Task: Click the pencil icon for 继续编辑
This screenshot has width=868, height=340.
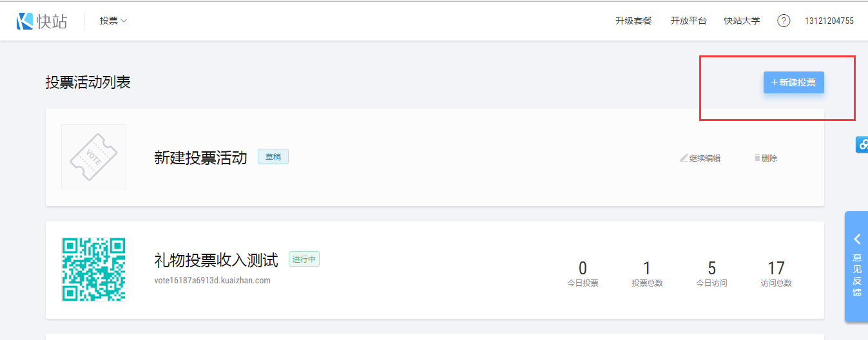Action: (x=684, y=158)
